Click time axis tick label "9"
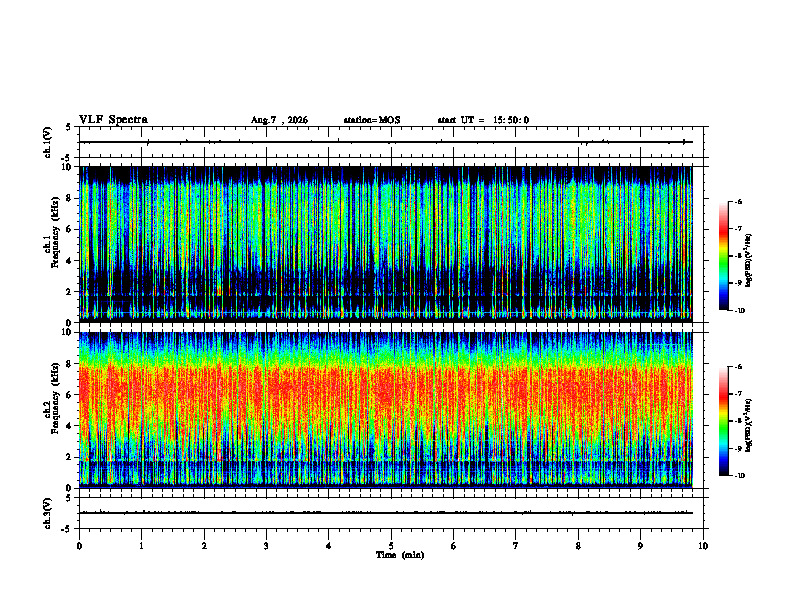This screenshot has height=612, width=792. (x=640, y=546)
